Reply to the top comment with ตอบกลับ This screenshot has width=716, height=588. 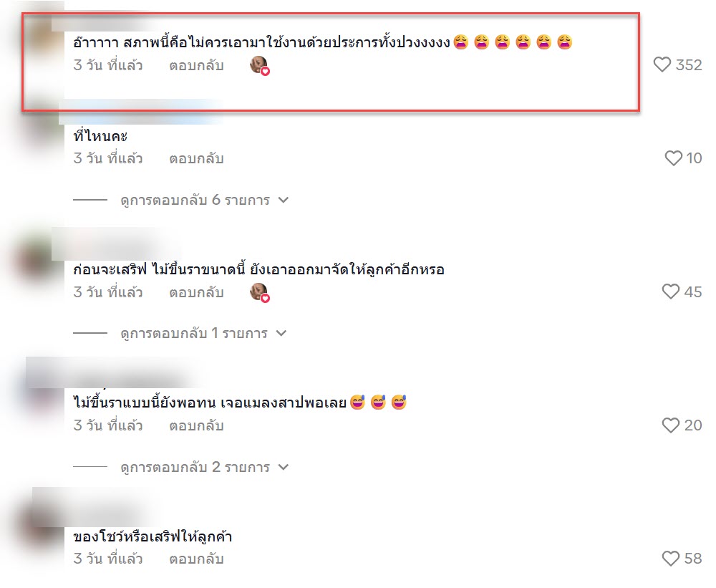point(196,65)
